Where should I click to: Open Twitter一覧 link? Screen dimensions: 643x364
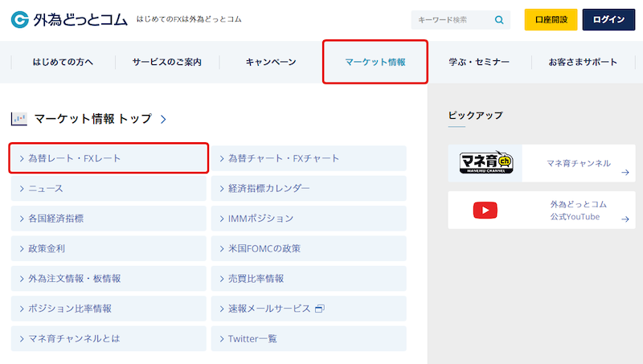[309, 338]
